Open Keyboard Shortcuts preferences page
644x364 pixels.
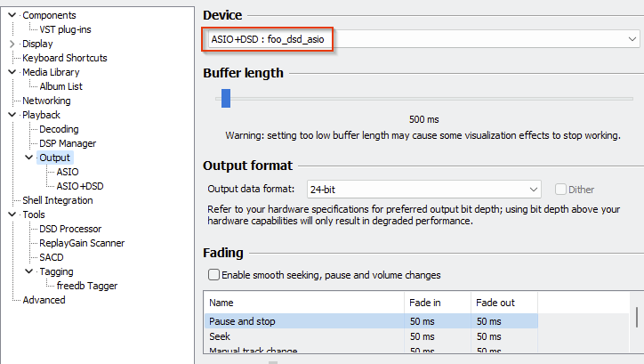pyautogui.click(x=64, y=58)
